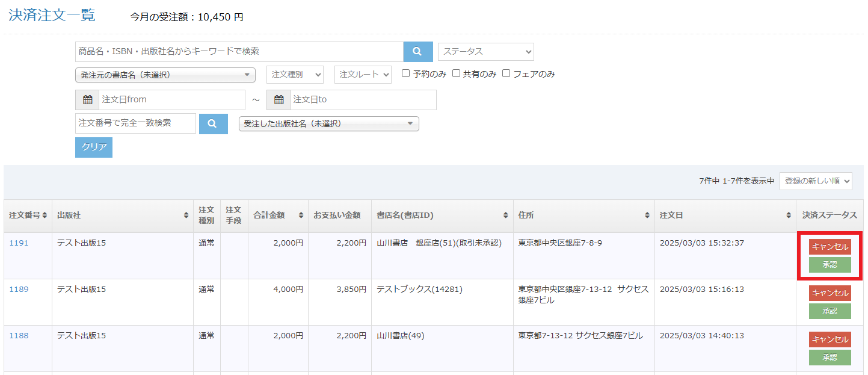868x375 pixels.
Task: Change sort order via 登録の新しい順 dropdown
Action: pos(816,181)
